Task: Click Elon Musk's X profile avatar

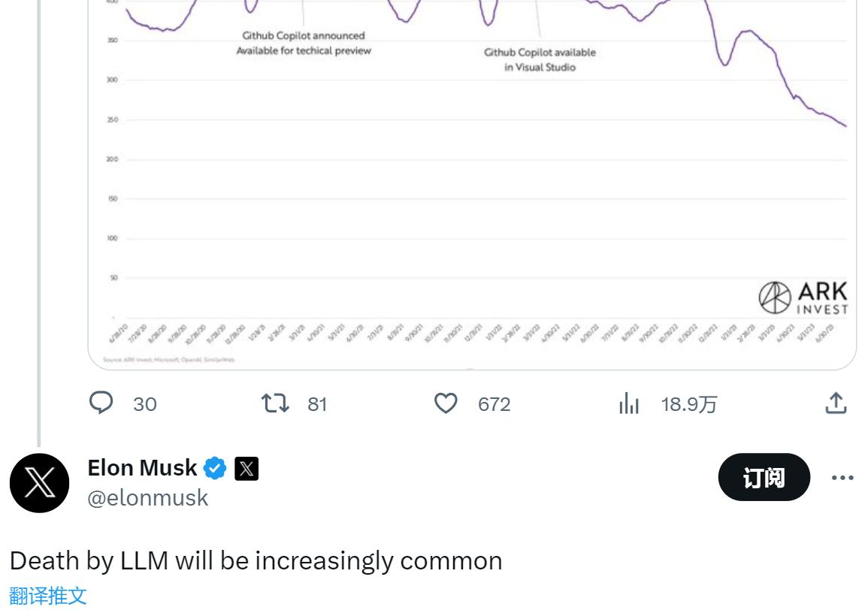Action: click(39, 483)
